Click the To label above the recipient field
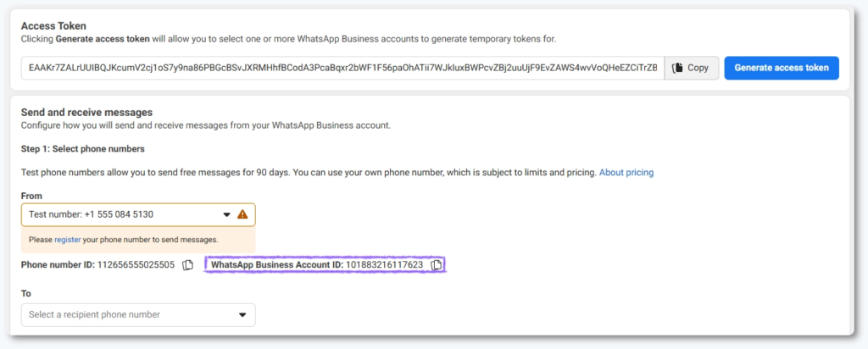 click(x=26, y=293)
